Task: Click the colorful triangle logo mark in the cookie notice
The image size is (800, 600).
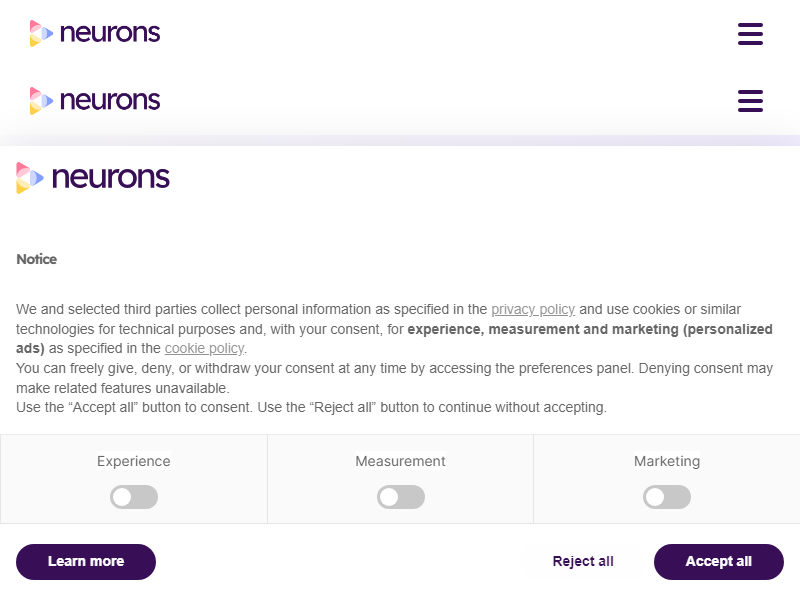Action: 30,178
